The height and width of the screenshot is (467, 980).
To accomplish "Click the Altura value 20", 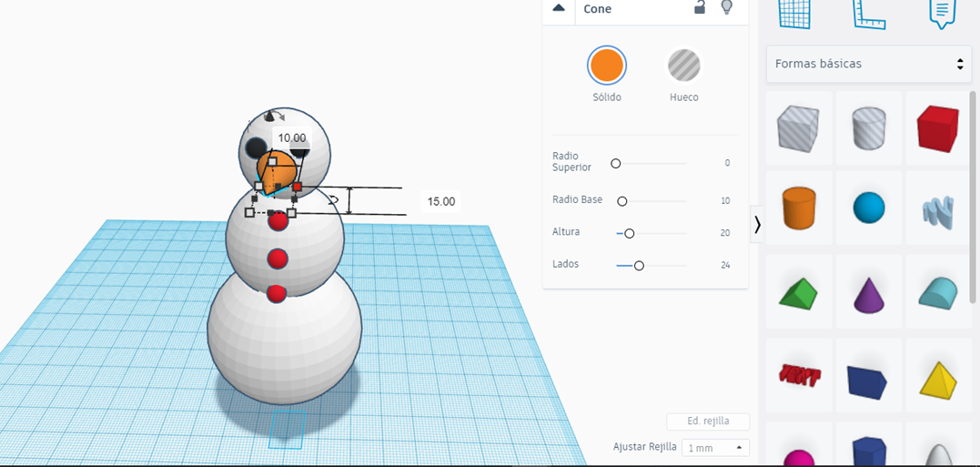I will (725, 233).
